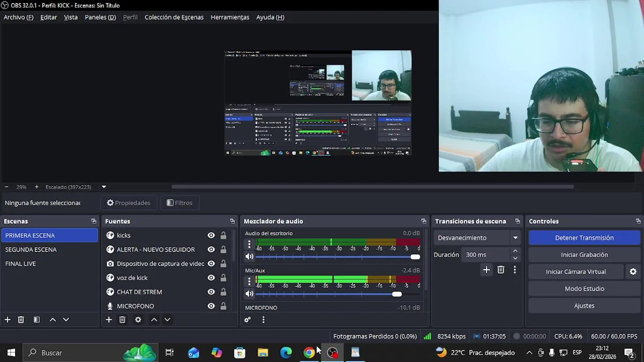Zoom in preview with plus icon
This screenshot has height=362, width=644.
point(36,187)
